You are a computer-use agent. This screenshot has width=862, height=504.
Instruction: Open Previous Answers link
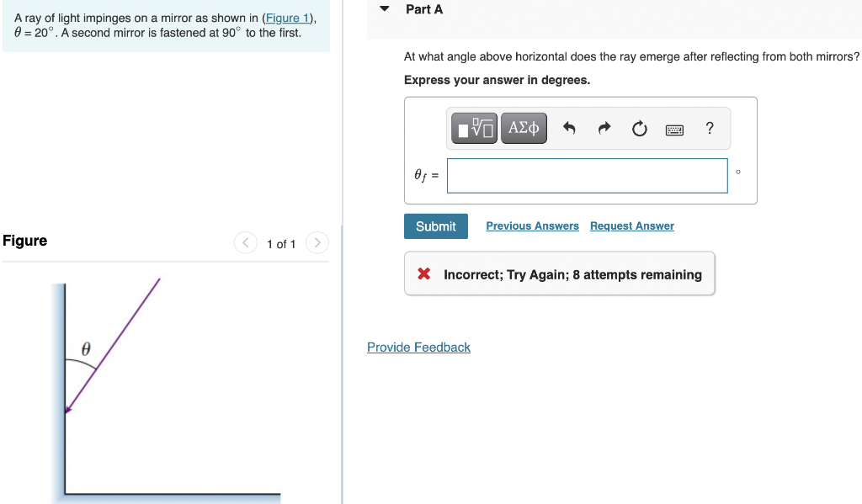(x=532, y=225)
